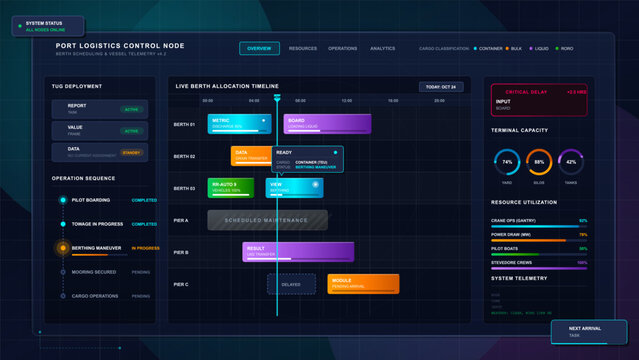Open the Next Arrival card
Image resolution: width=639 pixels, height=360 pixels.
coord(589,331)
